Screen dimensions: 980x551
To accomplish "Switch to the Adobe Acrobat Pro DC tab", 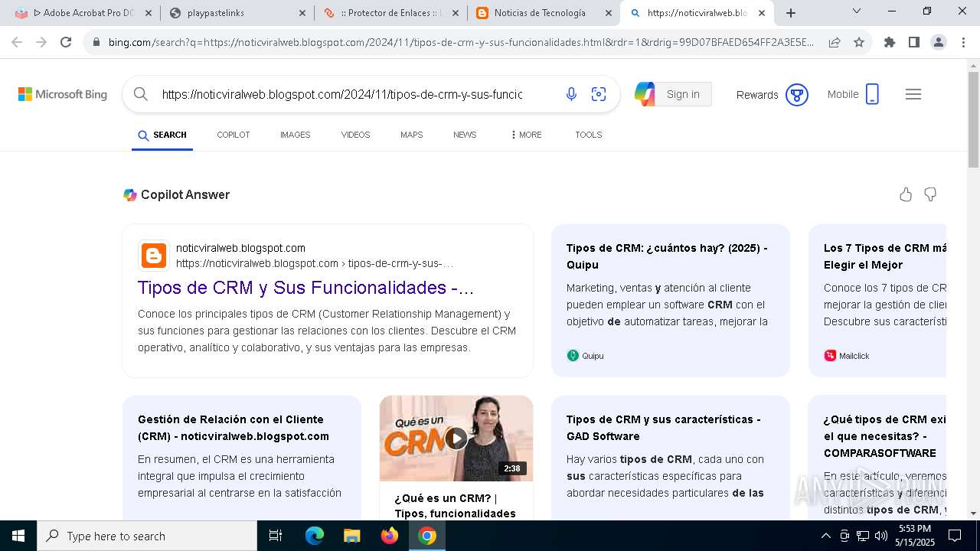I will point(83,13).
